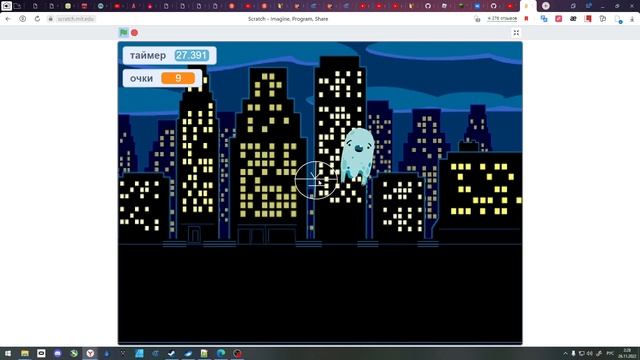The height and width of the screenshot is (360, 640).
Task: Click the red bookmark icon in address bar
Action: click(527, 19)
